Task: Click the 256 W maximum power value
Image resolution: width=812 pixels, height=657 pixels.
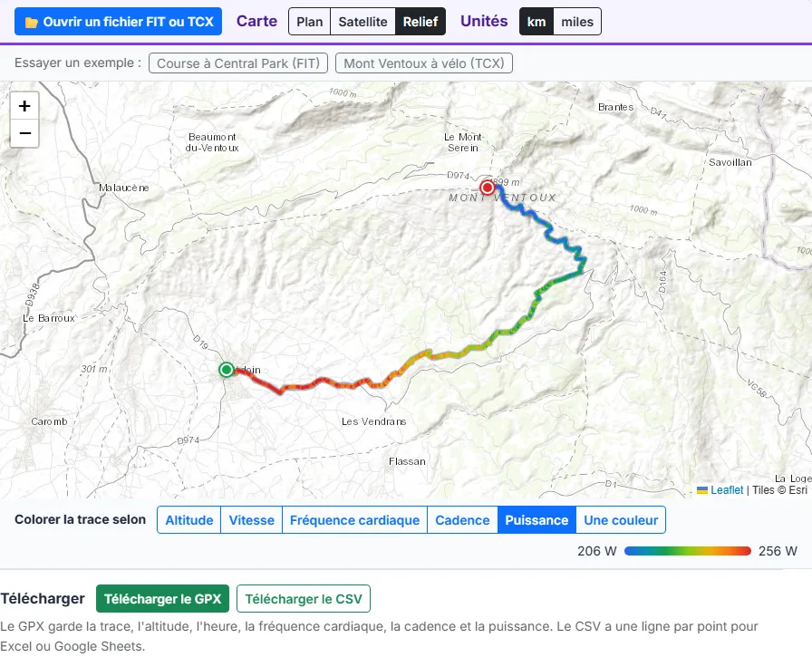Action: [x=778, y=551]
